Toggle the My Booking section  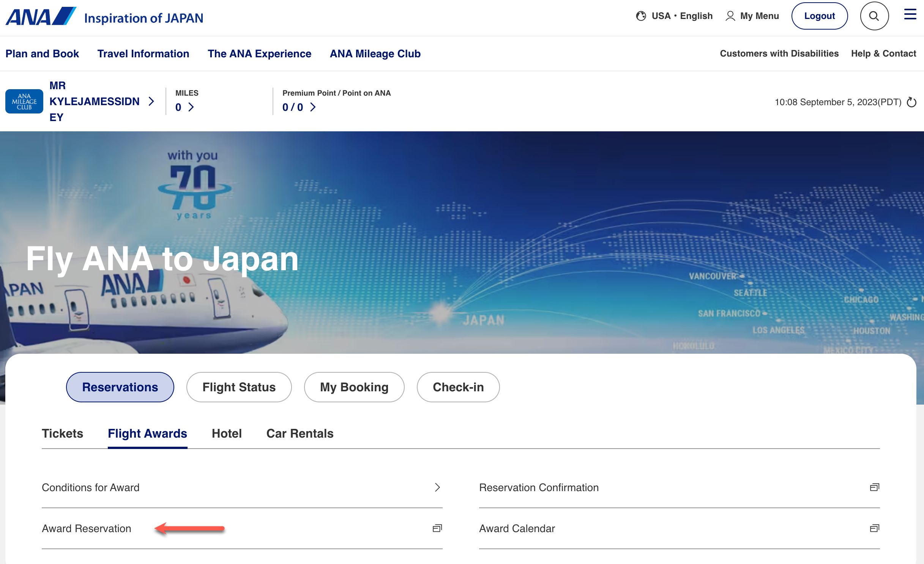tap(355, 387)
